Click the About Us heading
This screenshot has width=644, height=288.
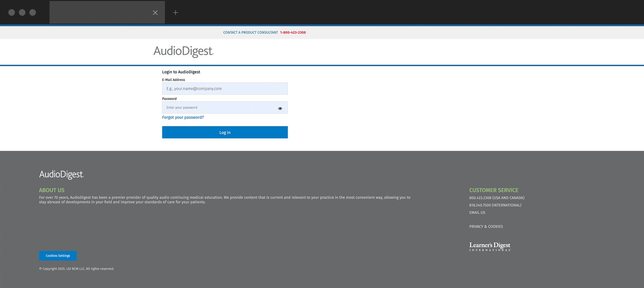pyautogui.click(x=52, y=190)
